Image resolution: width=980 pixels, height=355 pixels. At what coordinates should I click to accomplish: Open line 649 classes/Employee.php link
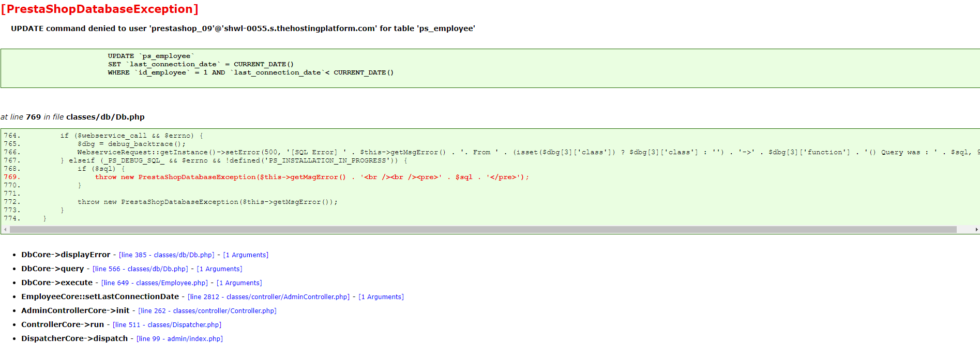click(155, 283)
